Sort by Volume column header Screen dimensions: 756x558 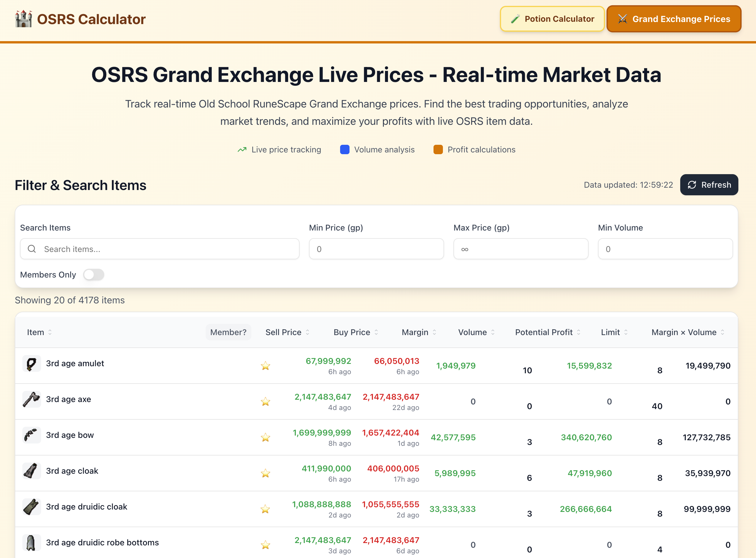click(476, 332)
